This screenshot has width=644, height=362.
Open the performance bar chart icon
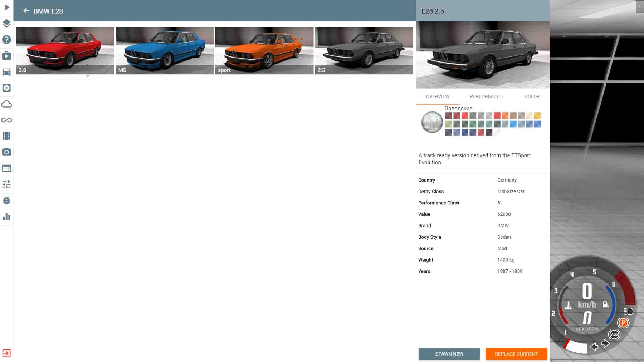click(x=6, y=217)
